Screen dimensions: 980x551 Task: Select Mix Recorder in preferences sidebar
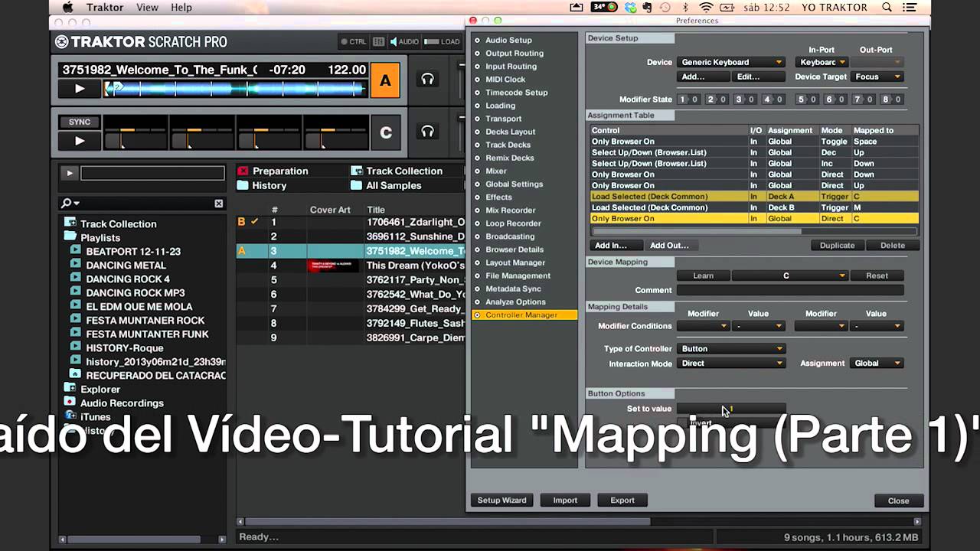(x=510, y=210)
